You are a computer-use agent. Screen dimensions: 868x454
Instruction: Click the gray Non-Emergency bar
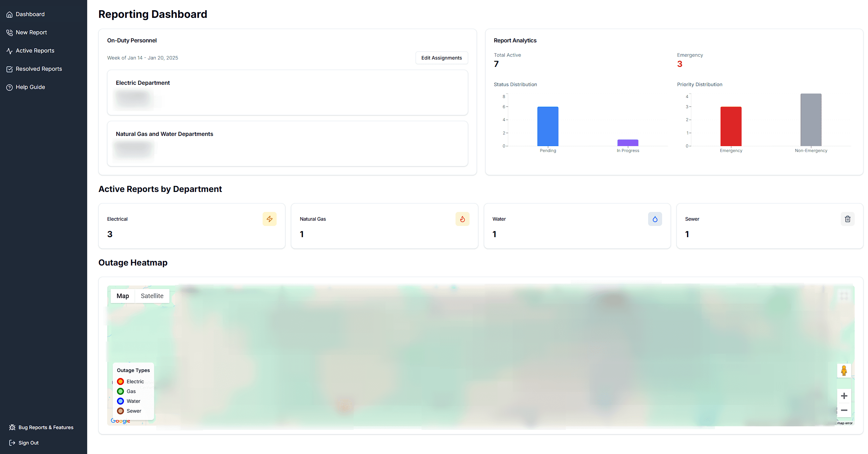point(811,120)
